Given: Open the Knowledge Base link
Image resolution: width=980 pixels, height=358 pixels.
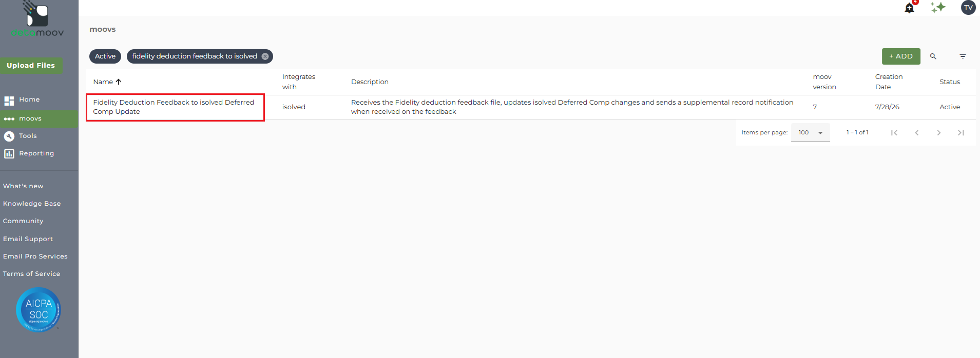Looking at the screenshot, I should pos(32,204).
